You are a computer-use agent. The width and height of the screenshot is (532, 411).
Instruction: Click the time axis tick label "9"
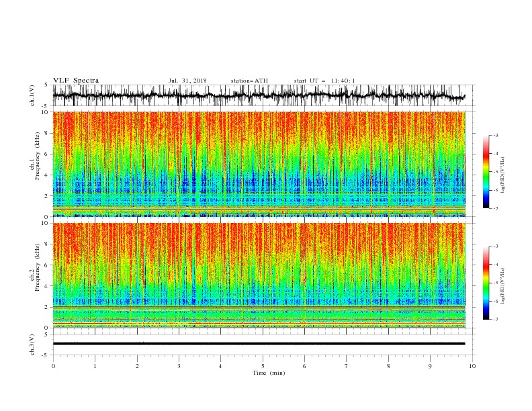tap(430, 366)
